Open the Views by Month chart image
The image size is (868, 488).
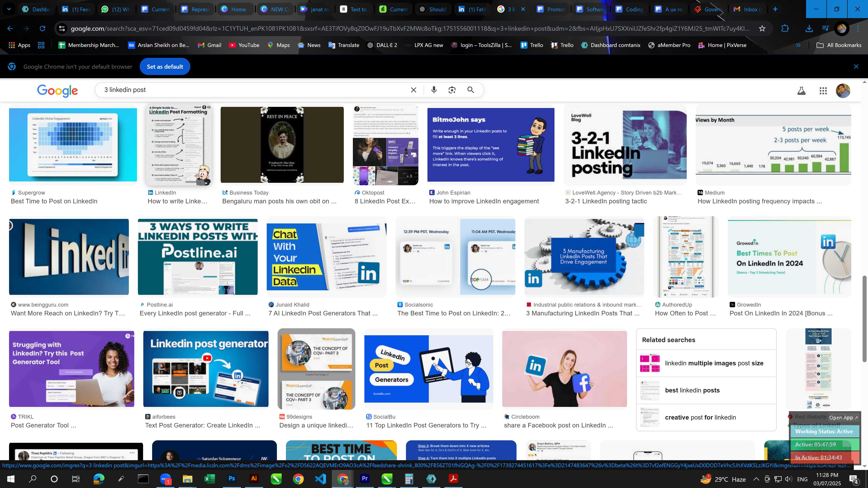coord(773,145)
